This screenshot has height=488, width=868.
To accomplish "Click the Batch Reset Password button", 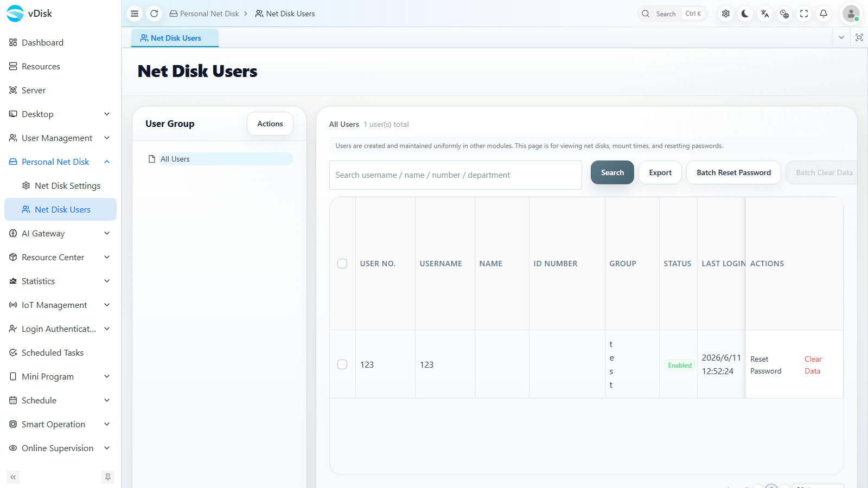I will (x=733, y=172).
